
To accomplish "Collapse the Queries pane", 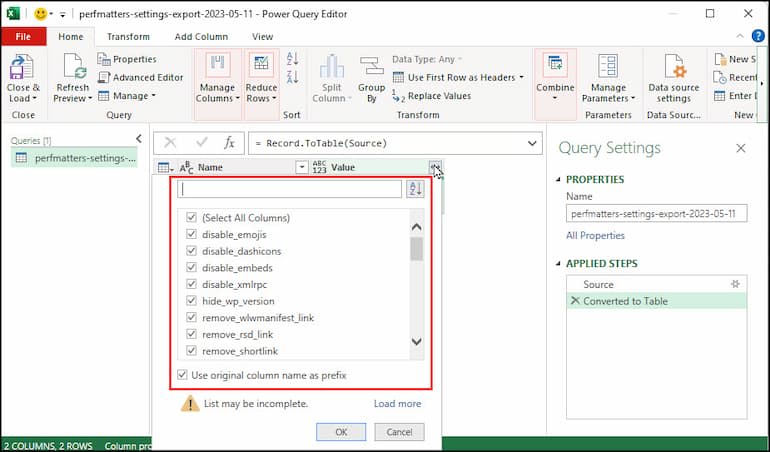I will click(x=139, y=139).
